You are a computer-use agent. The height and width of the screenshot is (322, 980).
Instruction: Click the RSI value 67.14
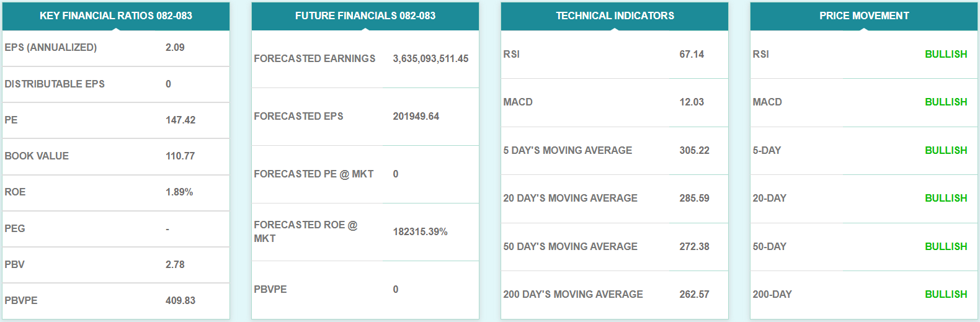[x=692, y=55]
